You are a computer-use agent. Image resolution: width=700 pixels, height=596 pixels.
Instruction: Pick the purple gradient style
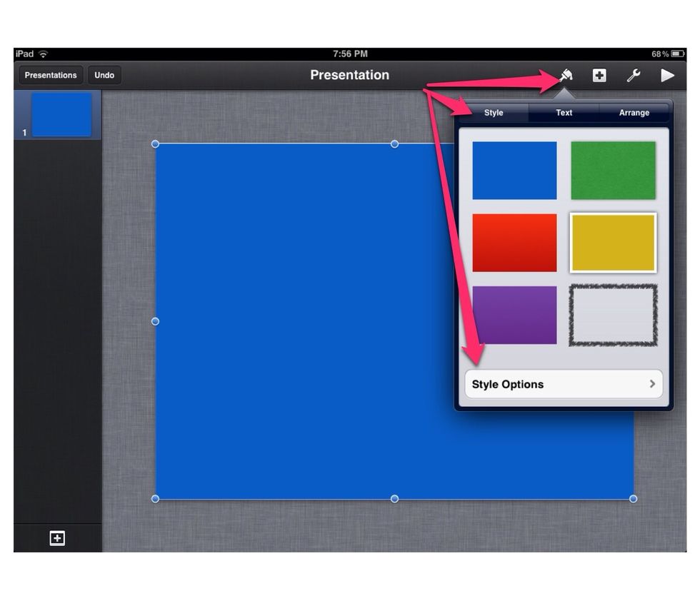tap(514, 315)
